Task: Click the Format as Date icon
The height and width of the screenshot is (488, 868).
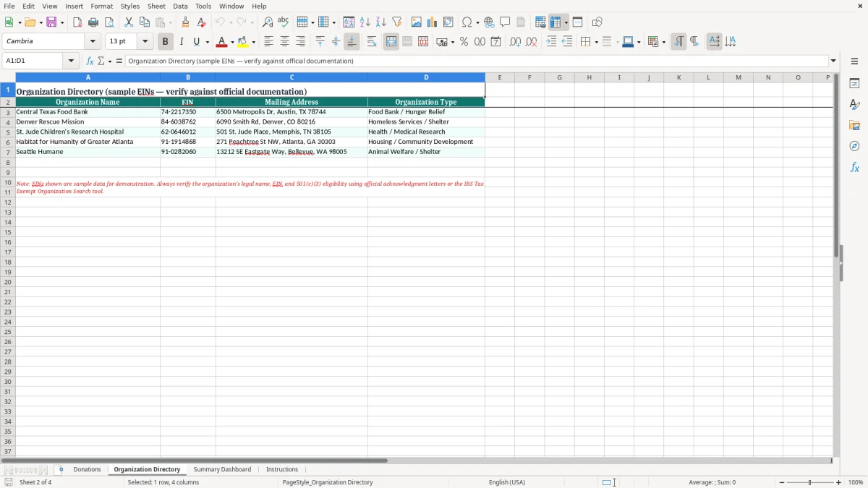Action: (x=495, y=42)
